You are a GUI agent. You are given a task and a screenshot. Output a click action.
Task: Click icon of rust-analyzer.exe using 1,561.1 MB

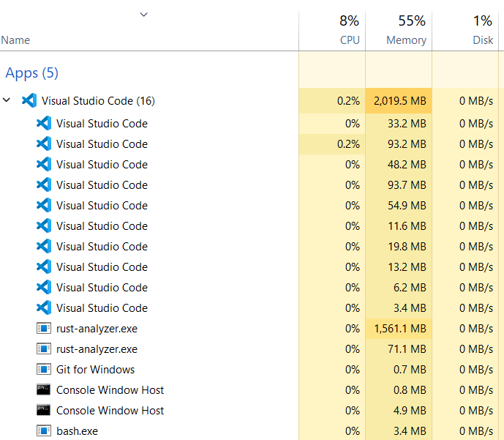click(44, 329)
